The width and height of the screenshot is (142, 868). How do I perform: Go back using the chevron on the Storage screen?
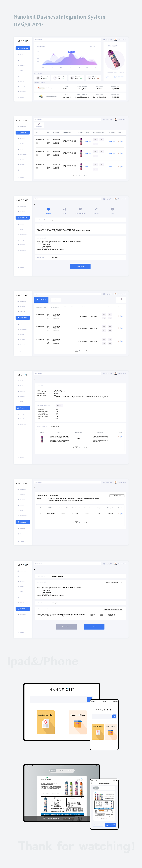coord(35,488)
